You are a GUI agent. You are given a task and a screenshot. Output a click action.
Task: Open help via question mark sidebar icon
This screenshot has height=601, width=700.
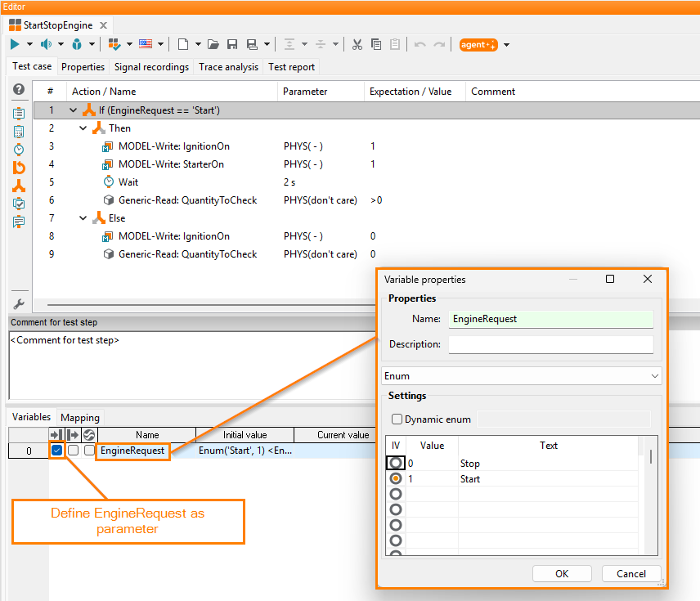[19, 89]
